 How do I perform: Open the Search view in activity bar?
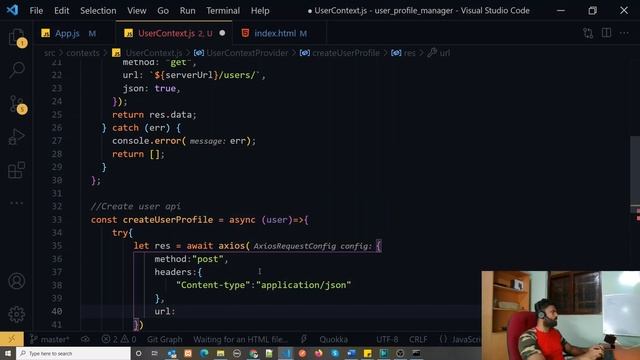17,70
